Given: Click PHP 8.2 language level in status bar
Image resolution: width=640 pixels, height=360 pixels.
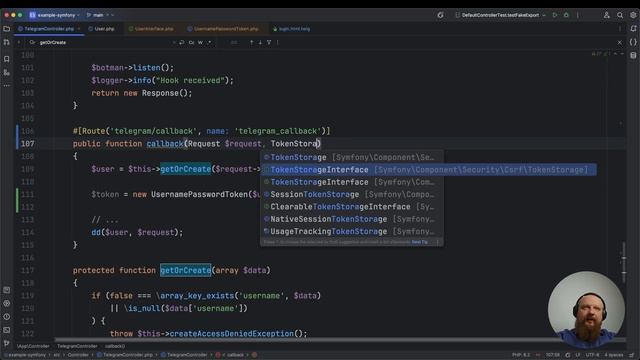Looking at the screenshot, I should 521,355.
